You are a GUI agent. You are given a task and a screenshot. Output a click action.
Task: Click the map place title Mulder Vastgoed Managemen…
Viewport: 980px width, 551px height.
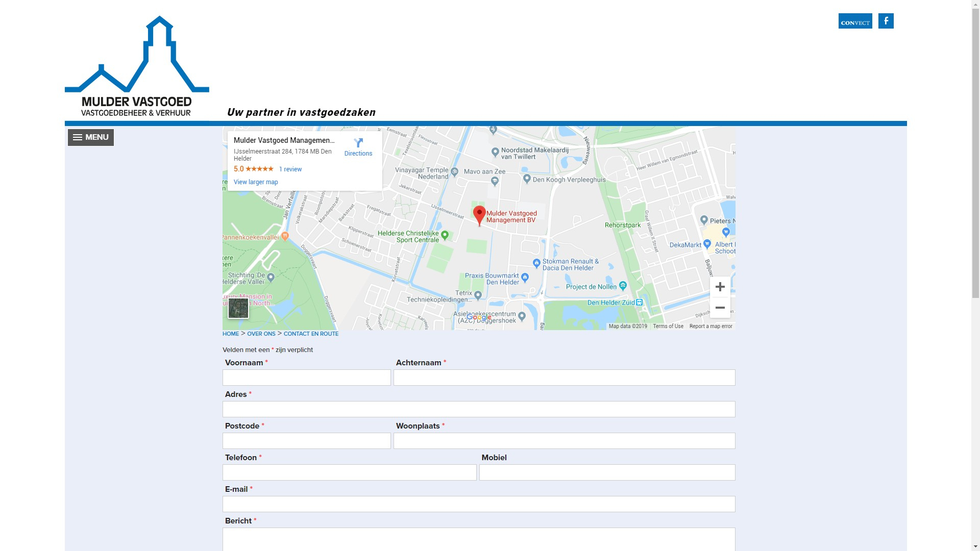pyautogui.click(x=284, y=140)
